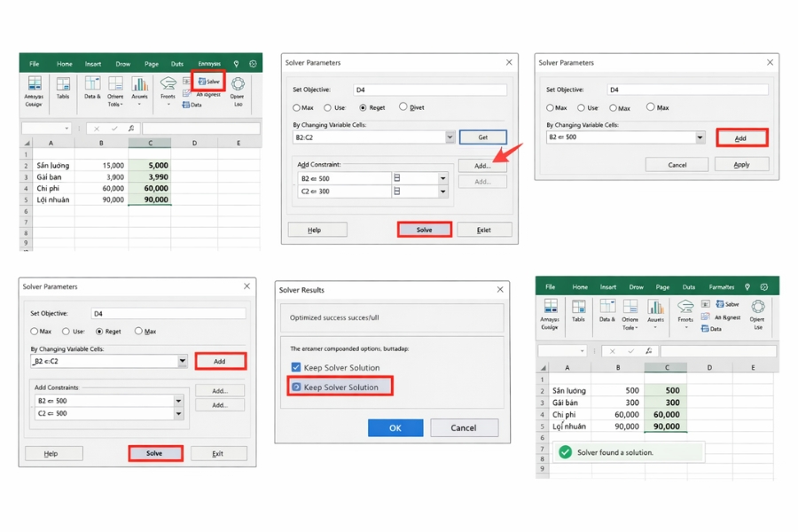Select the Max radio button in Solver Parameters
Screen dimensions: 798x532
point(297,107)
